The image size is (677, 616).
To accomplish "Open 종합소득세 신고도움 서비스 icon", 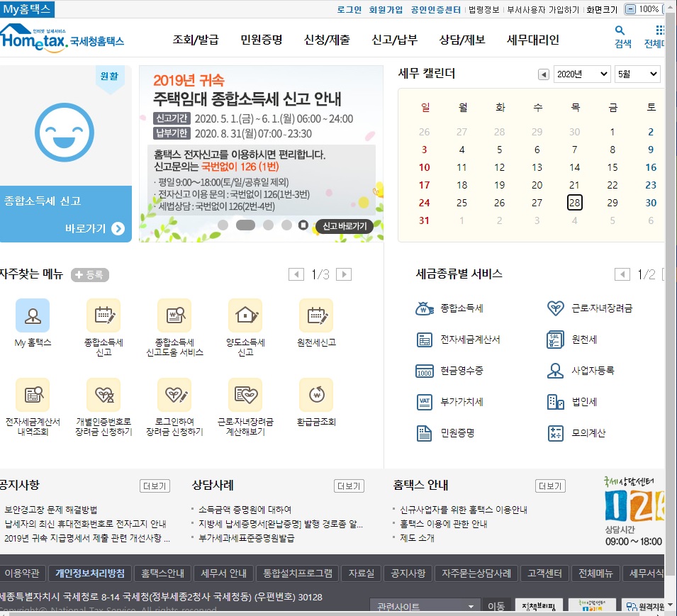I will pyautogui.click(x=174, y=315).
